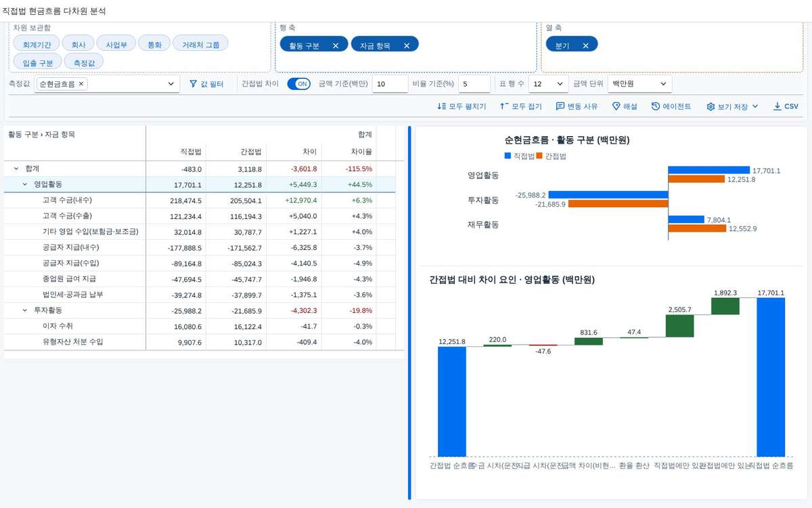812x508 pixels.
Task: Clear the 순현금흐름 measure token
Action: click(x=81, y=84)
